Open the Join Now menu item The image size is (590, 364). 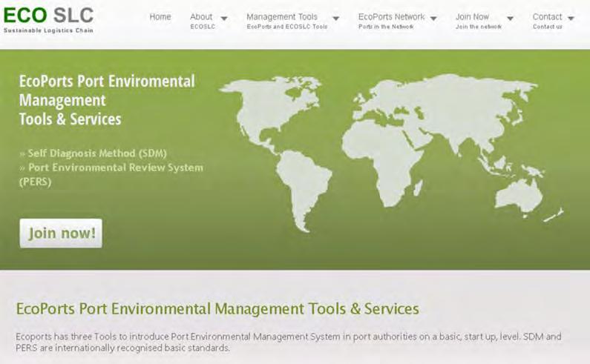pyautogui.click(x=478, y=21)
